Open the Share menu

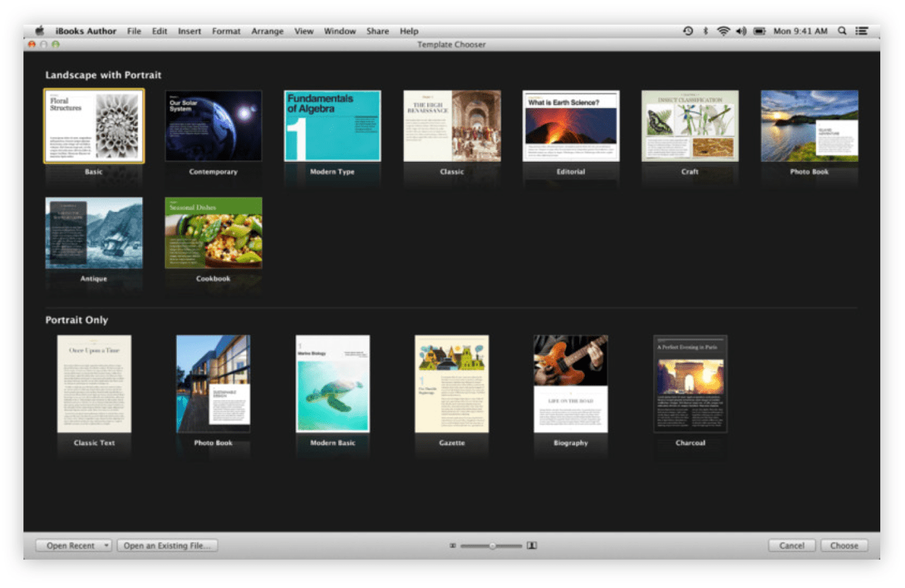378,30
